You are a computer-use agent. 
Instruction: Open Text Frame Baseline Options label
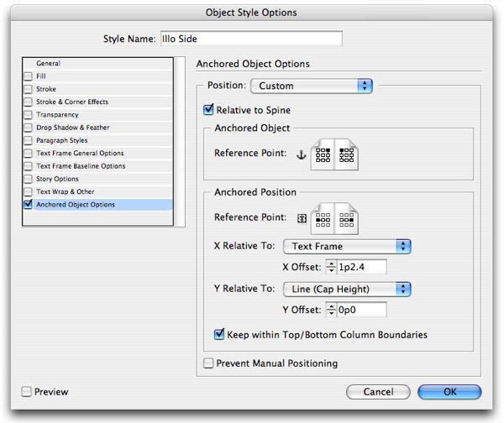pyautogui.click(x=81, y=166)
